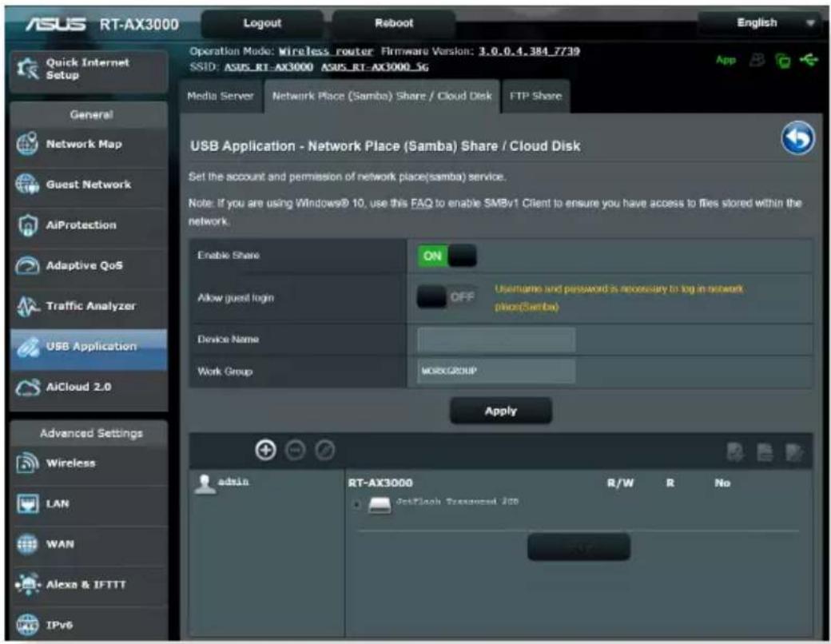Open the FAQ link in note

tap(421, 204)
